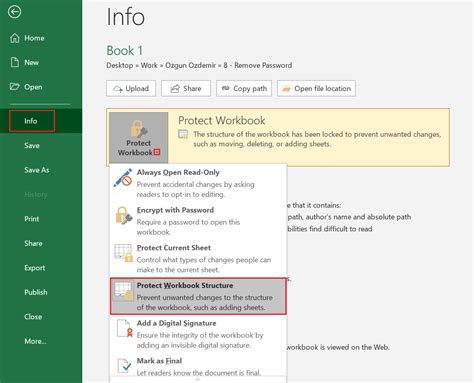
Task: Click the Home house icon
Action: [15, 38]
